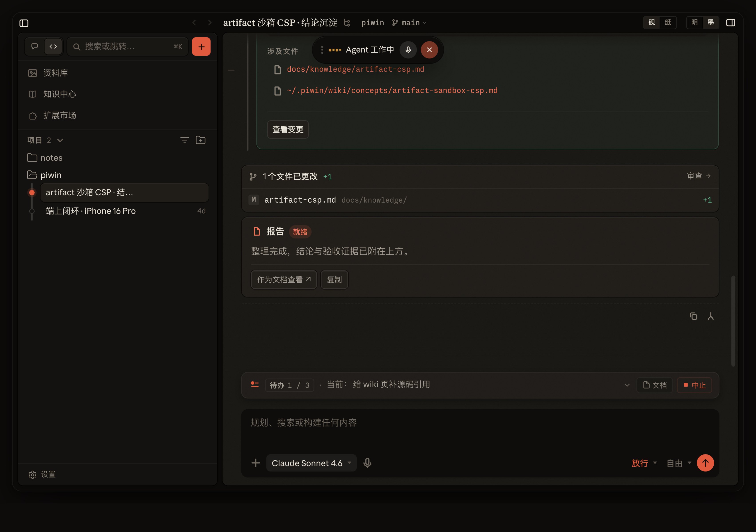Open 设置 settings
The width and height of the screenshot is (756, 532).
pos(42,474)
